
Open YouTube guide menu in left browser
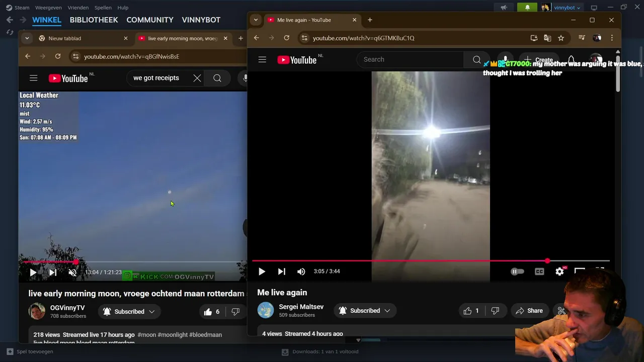tap(34, 78)
